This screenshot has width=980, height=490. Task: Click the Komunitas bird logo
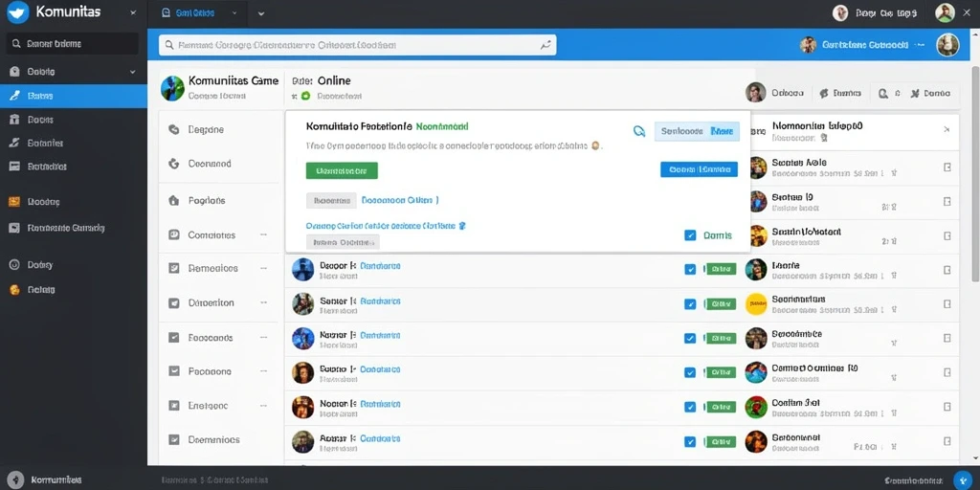click(x=17, y=12)
